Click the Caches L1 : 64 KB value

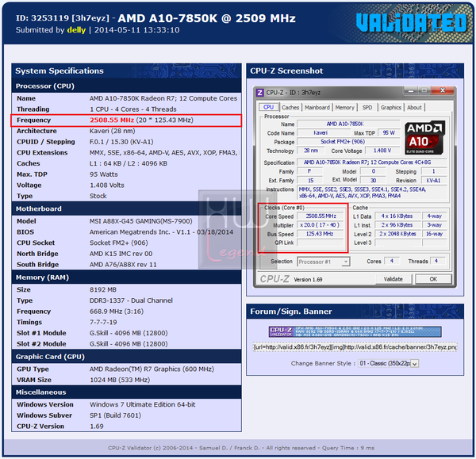[x=129, y=163]
